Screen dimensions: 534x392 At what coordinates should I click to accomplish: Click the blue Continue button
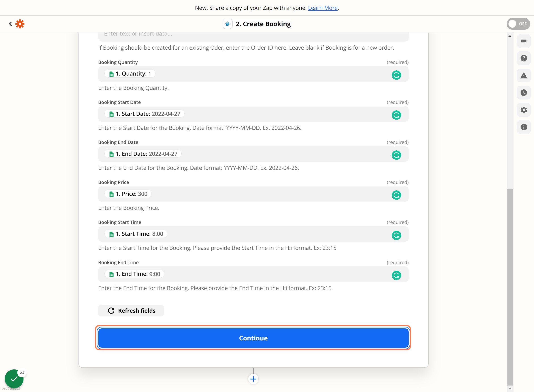pos(253,338)
